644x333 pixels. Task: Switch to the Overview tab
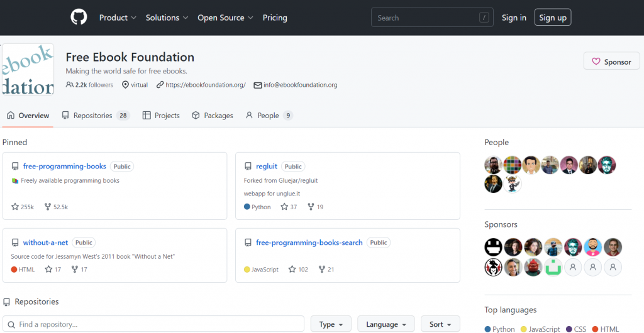coord(28,116)
